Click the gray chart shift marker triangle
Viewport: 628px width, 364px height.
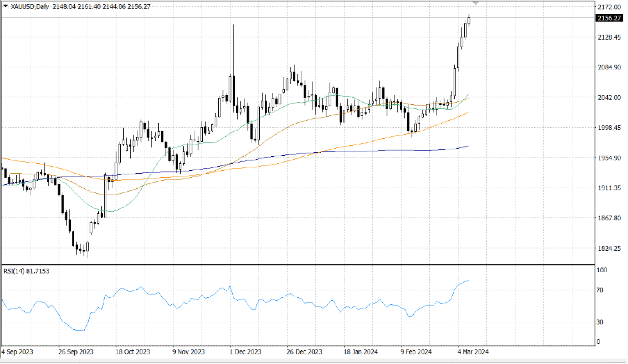click(475, 3)
